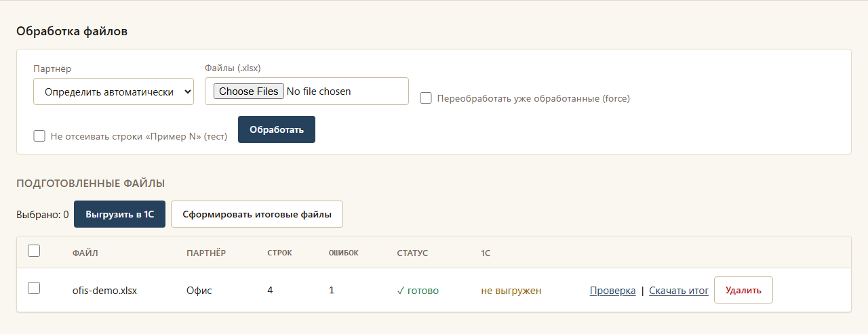The image size is (868, 334).
Task: Click the partner cell 'Офис'
Action: (199, 291)
